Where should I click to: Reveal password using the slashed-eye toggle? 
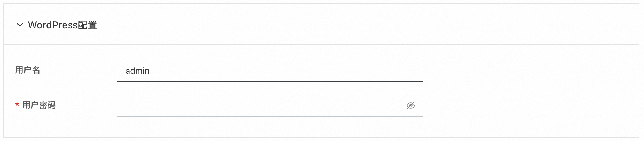pos(410,106)
